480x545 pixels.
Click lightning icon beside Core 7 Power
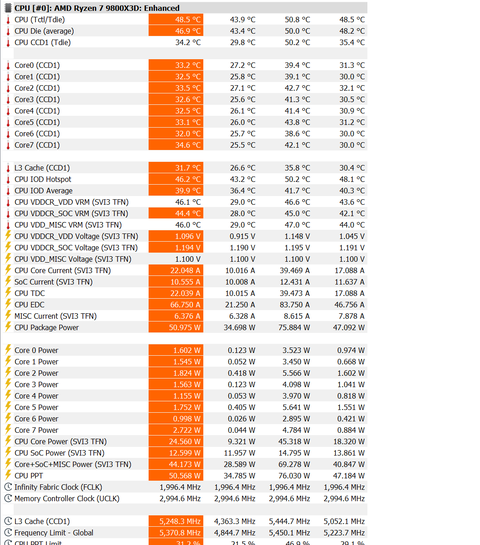tap(8, 430)
